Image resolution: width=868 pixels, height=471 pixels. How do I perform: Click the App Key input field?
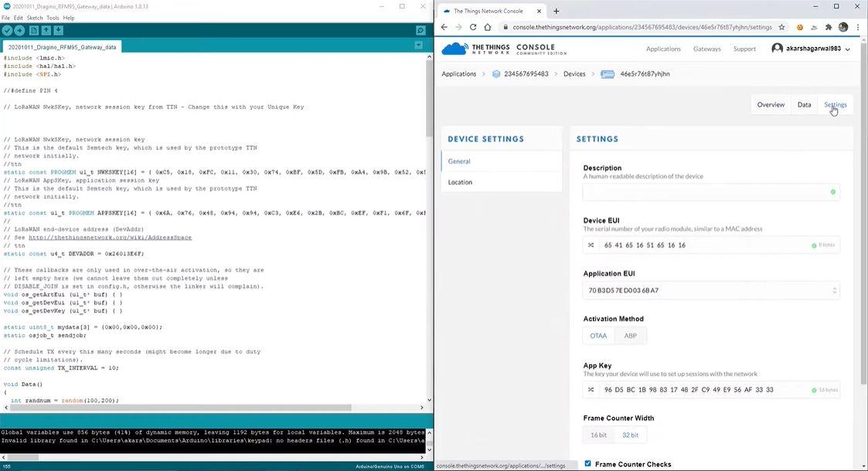pos(711,390)
